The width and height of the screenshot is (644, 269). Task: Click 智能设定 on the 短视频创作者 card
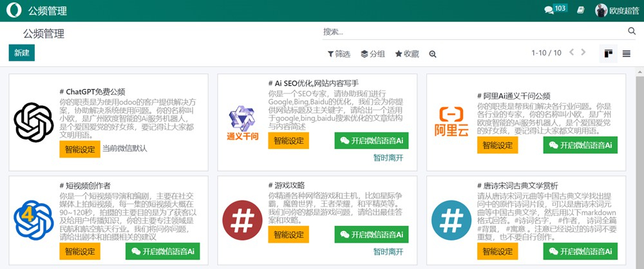tap(80, 252)
